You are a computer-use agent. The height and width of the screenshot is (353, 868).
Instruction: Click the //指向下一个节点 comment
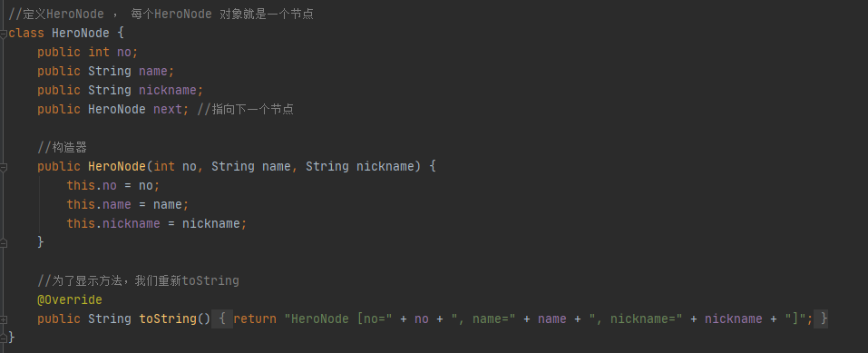tap(245, 109)
